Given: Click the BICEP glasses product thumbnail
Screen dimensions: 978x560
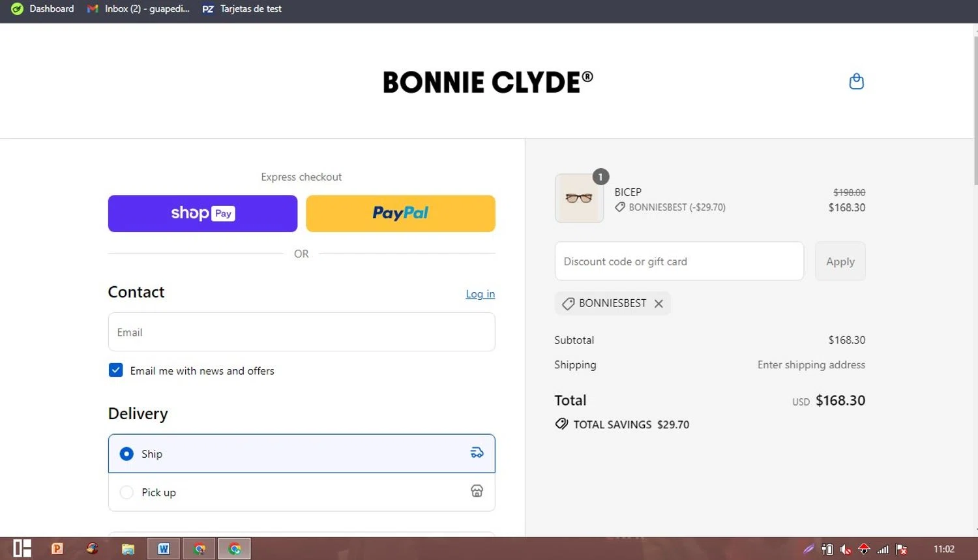Looking at the screenshot, I should [579, 198].
